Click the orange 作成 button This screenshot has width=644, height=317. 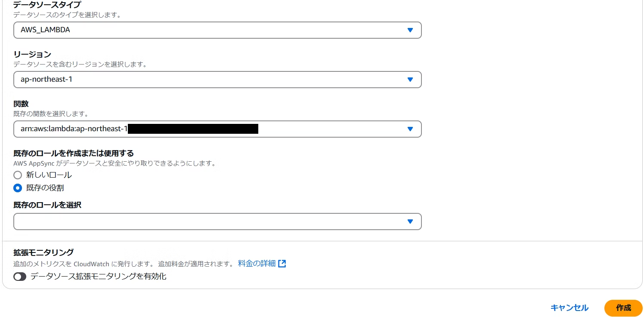623,308
